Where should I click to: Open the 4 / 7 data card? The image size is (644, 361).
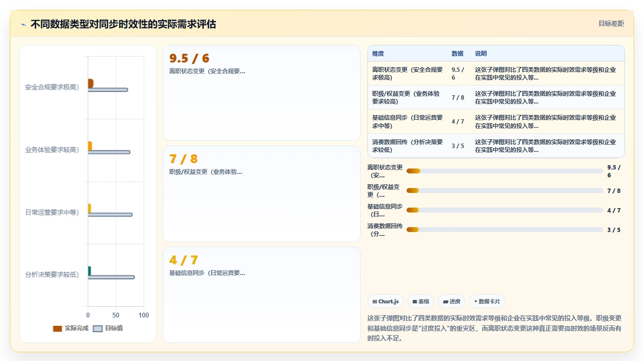pyautogui.click(x=261, y=295)
